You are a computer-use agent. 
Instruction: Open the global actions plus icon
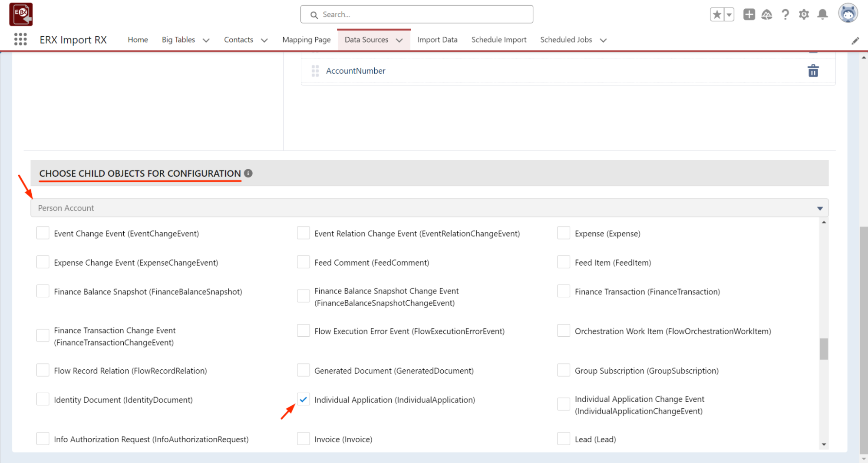[x=749, y=14]
